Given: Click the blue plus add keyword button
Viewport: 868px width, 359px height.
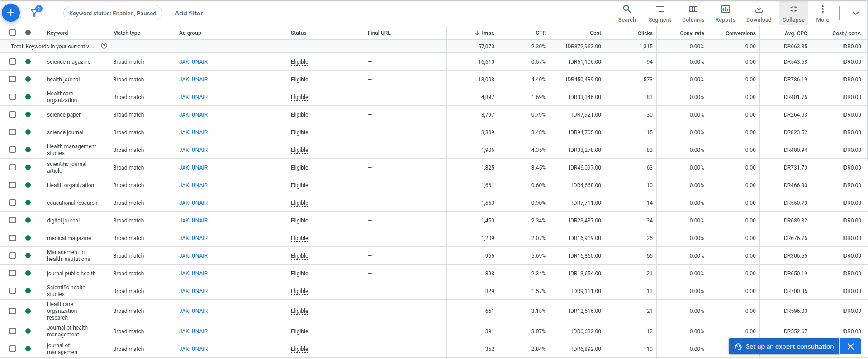Looking at the screenshot, I should 11,13.
